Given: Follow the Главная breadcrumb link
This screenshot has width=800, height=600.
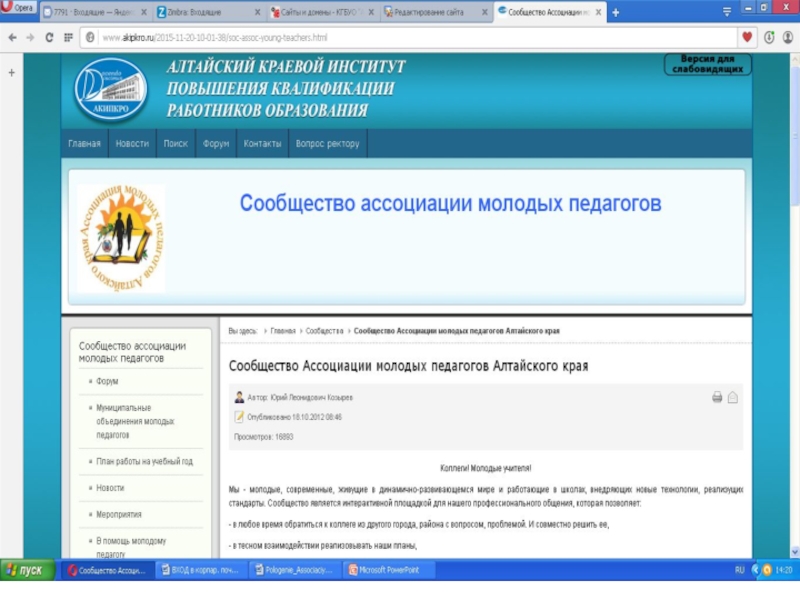Looking at the screenshot, I should coord(283,331).
